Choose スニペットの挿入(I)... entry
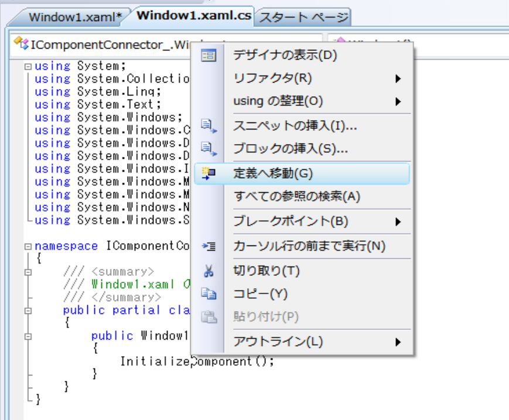Screen dimensions: 509x420 pos(302,126)
